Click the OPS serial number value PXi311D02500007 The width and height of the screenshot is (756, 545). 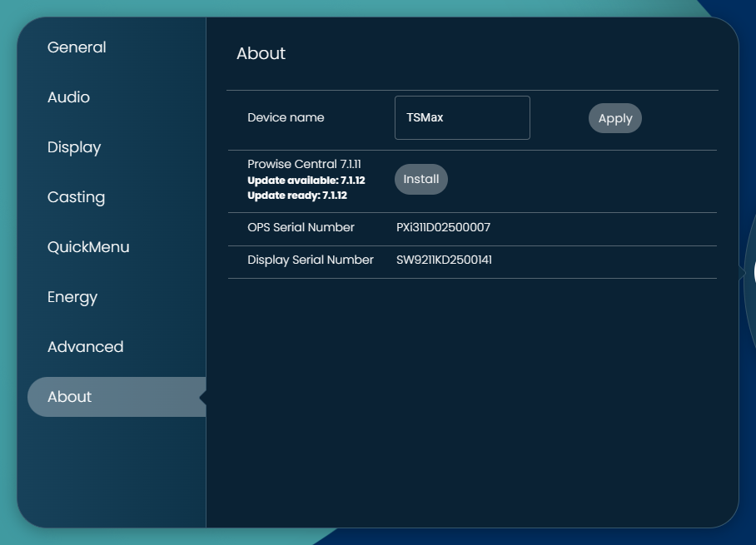(x=443, y=227)
